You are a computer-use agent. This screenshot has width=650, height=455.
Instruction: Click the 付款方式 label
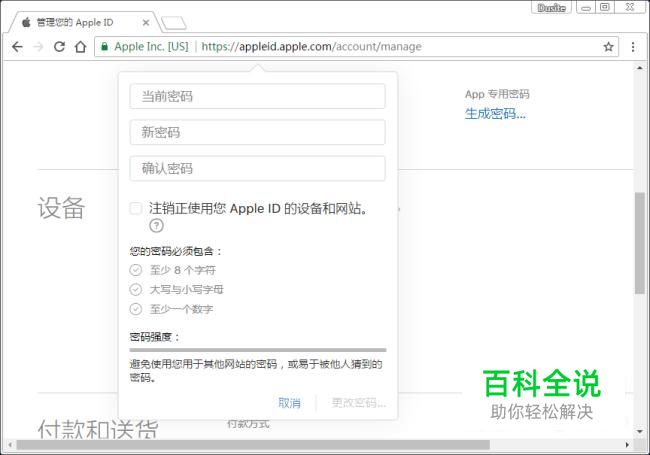pyautogui.click(x=248, y=424)
